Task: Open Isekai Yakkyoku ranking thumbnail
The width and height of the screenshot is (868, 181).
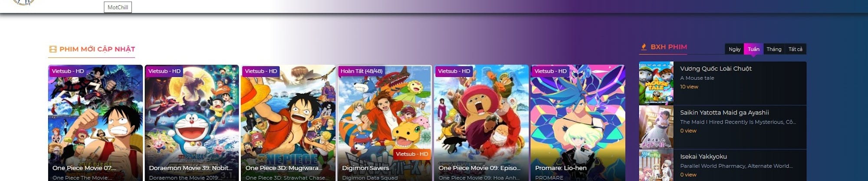Action: click(x=656, y=165)
